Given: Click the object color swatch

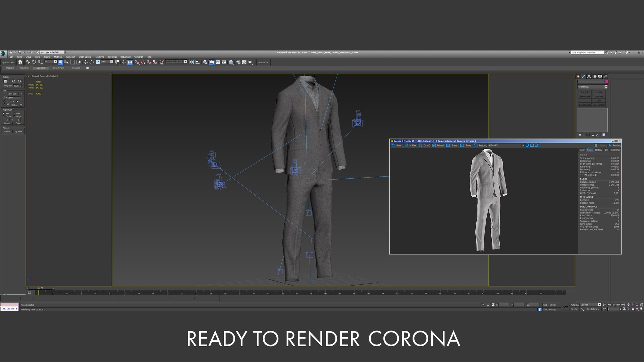Looking at the screenshot, I should (606, 82).
